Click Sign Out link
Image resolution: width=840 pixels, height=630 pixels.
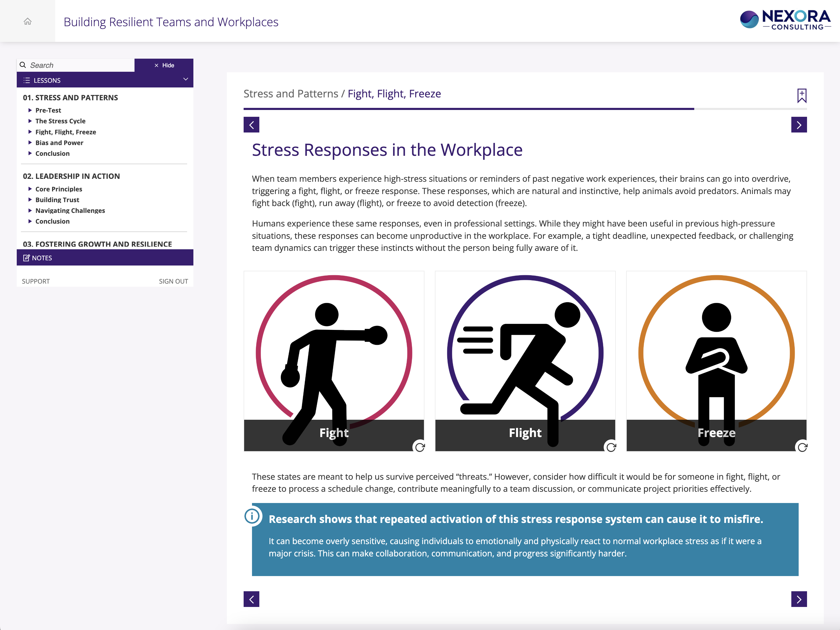click(x=173, y=281)
